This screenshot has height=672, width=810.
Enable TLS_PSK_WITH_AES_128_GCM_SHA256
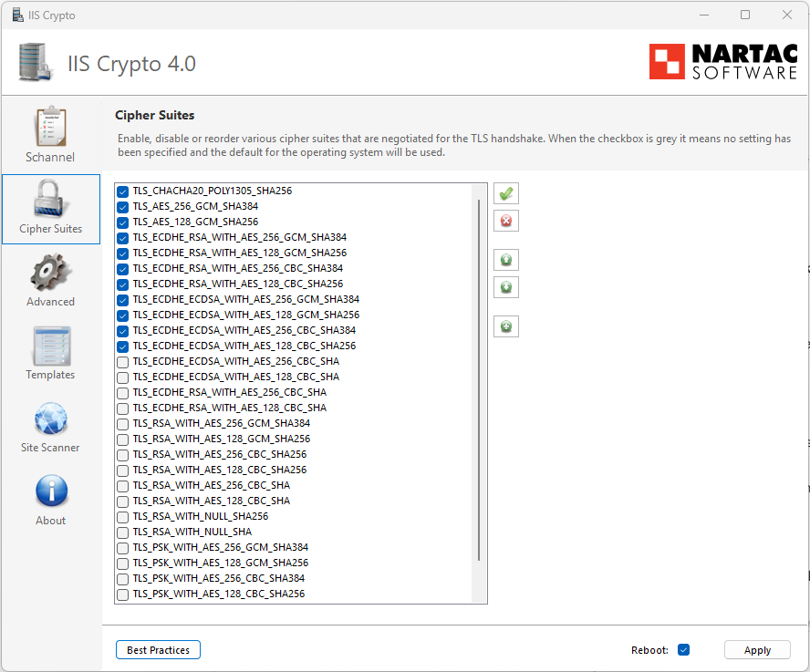click(122, 563)
